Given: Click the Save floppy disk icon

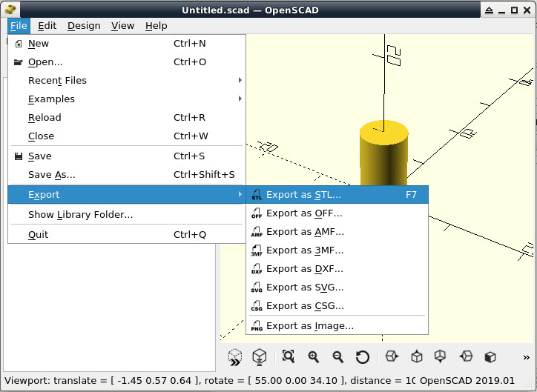Looking at the screenshot, I should 19,156.
